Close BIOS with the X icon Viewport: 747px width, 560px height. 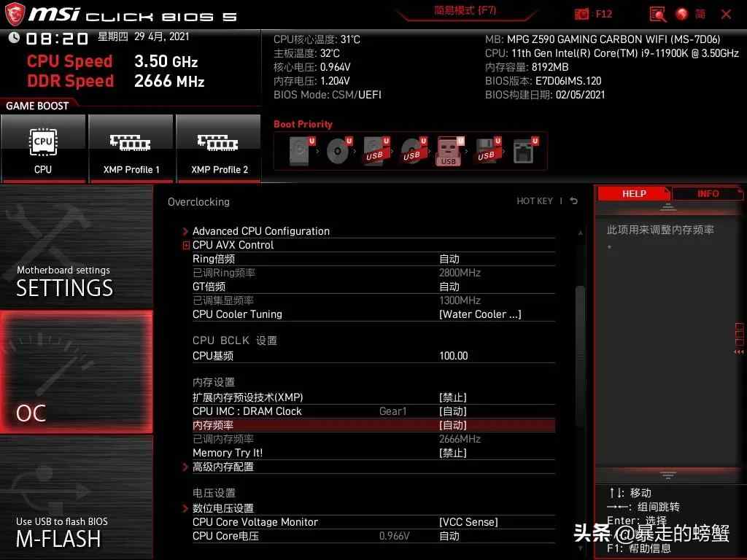tap(726, 15)
